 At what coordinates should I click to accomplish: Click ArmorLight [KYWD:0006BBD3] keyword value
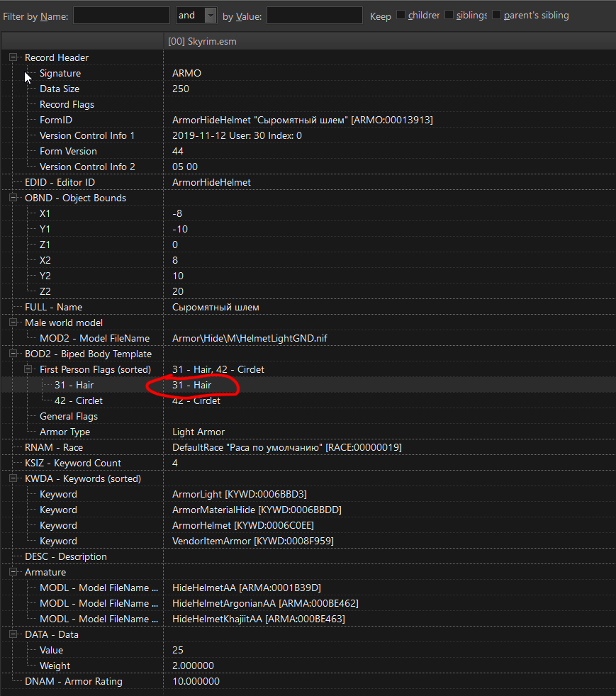239,494
